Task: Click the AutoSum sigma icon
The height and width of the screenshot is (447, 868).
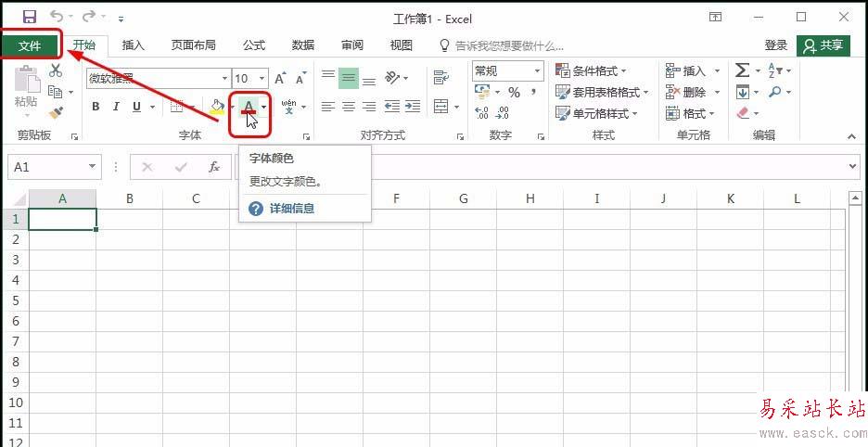Action: tap(743, 70)
